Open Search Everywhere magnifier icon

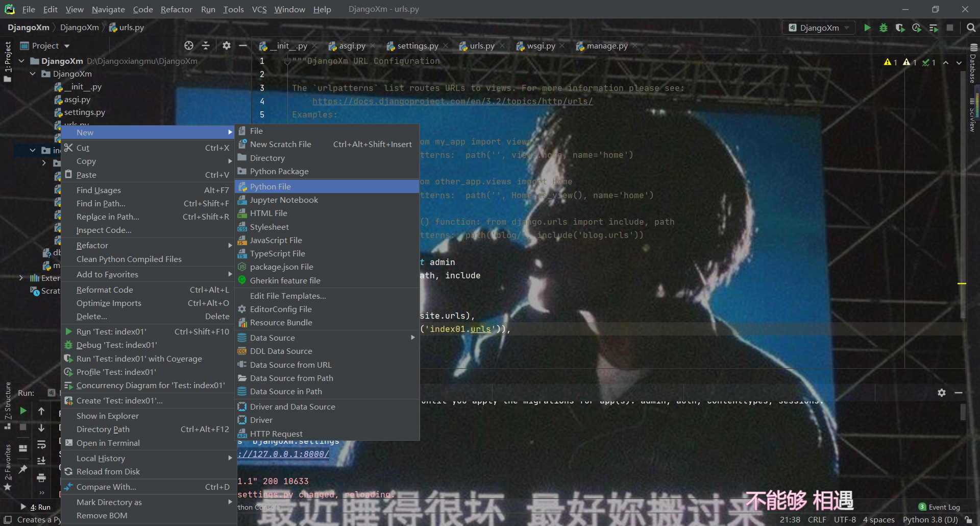point(971,28)
